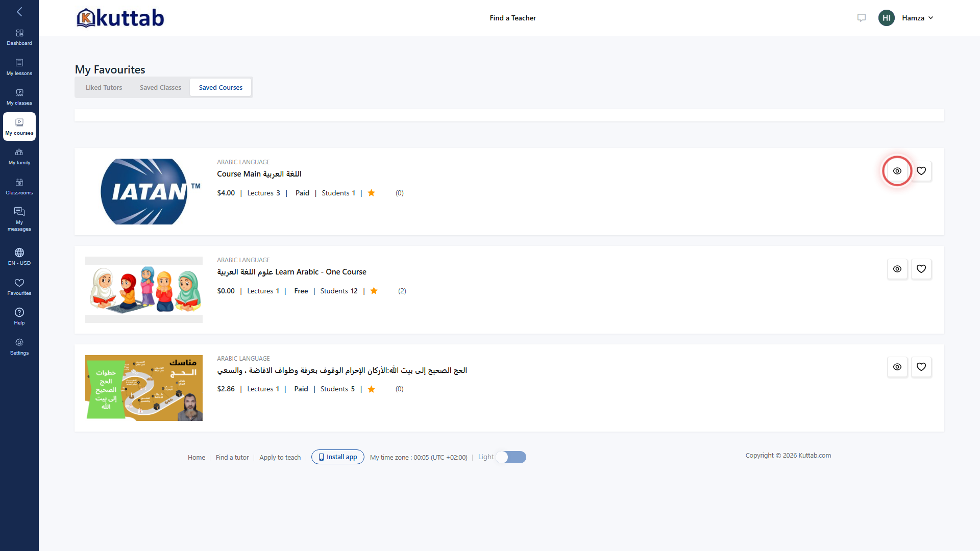The height and width of the screenshot is (551, 980).
Task: Click the Install app button
Action: click(338, 457)
